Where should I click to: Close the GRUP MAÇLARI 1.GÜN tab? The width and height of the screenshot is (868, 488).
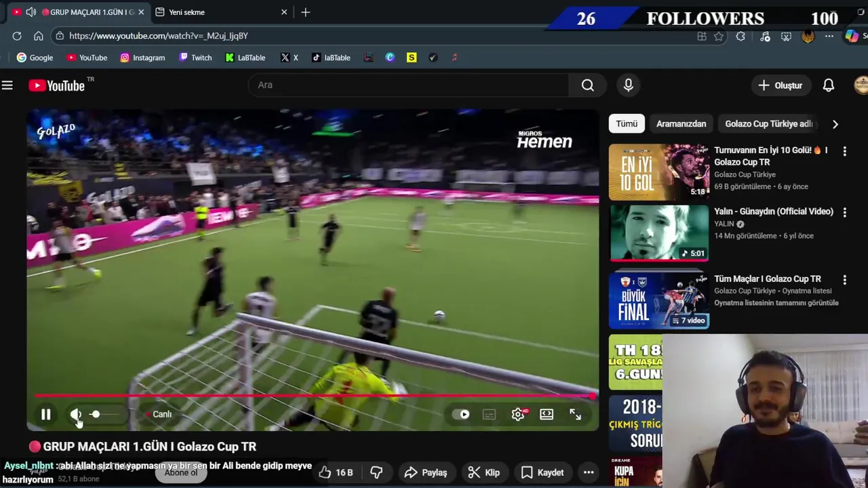click(141, 12)
